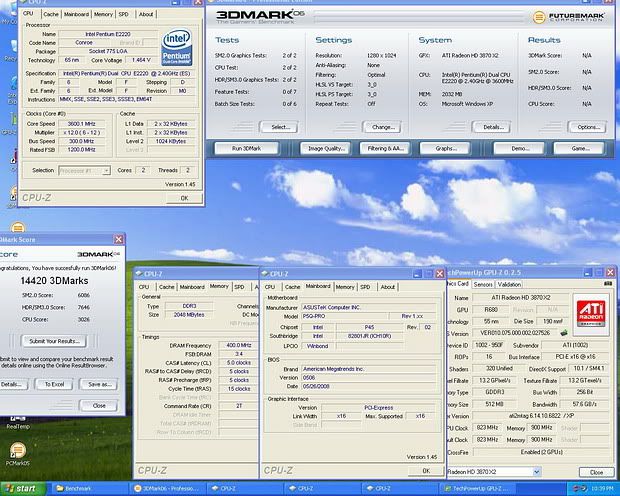620x496 pixels.
Task: Click the Graphs... button
Action: pyautogui.click(x=445, y=149)
